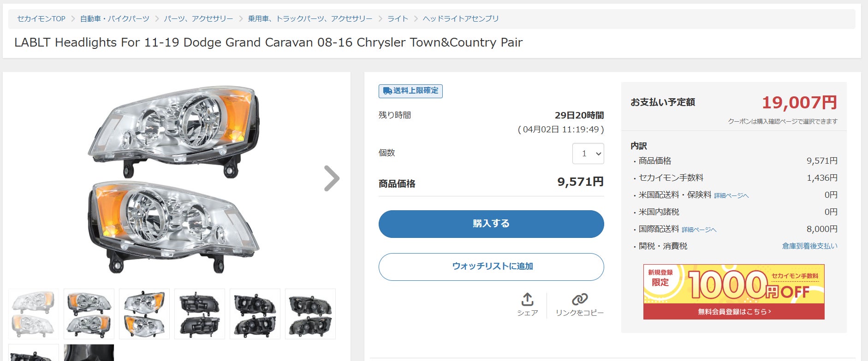Navigate to パーツ、アクセサリー breadcrumb
Image resolution: width=868 pixels, height=361 pixels.
tap(198, 18)
